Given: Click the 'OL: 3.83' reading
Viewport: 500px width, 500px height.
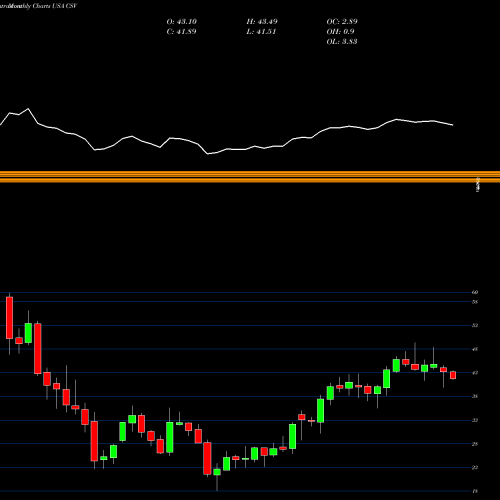Looking at the screenshot, I should click(x=342, y=42).
